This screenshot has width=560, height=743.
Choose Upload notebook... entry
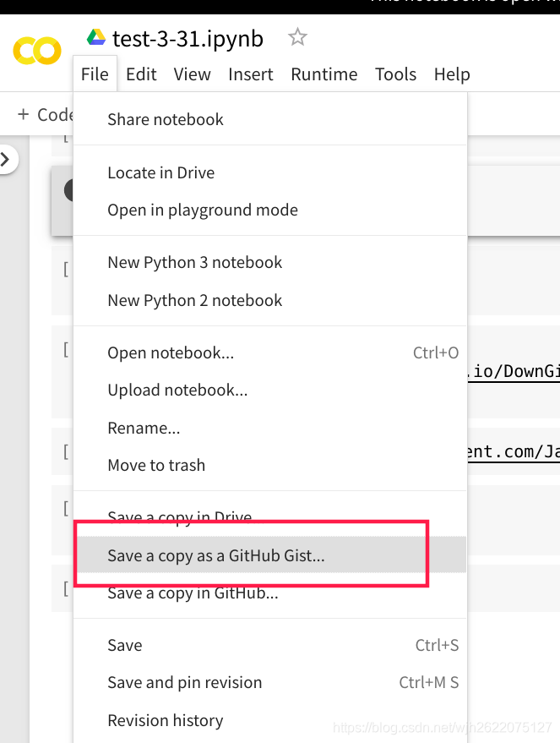pyautogui.click(x=269, y=390)
